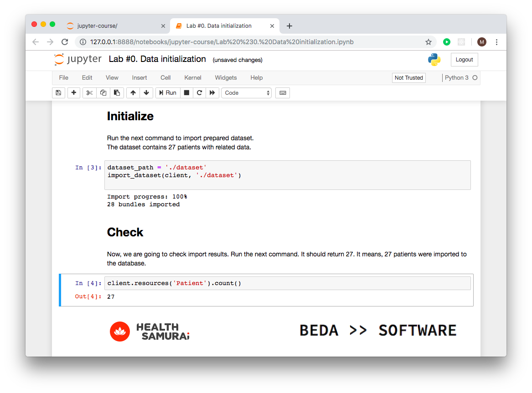
Task: Click the Not Trusted button
Action: 408,77
